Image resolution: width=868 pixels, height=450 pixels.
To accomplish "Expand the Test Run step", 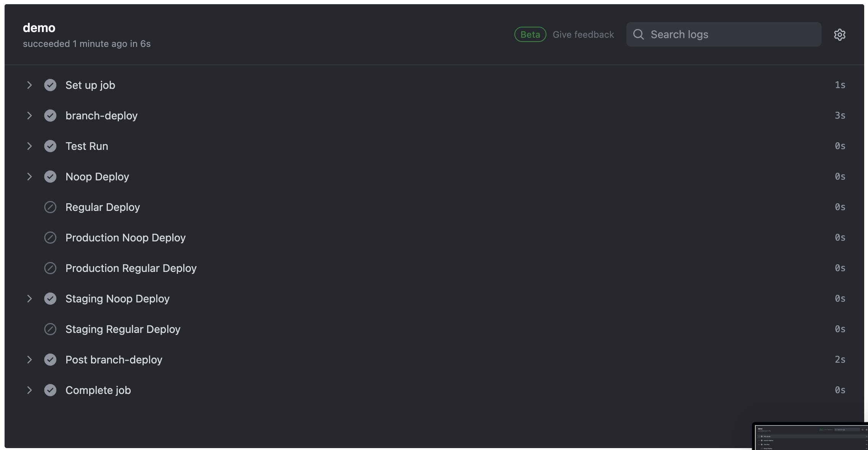I will (30, 146).
